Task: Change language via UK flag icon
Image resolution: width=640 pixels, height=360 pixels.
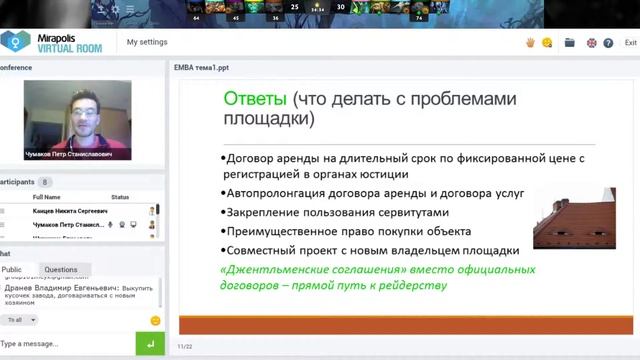Action: tap(591, 43)
